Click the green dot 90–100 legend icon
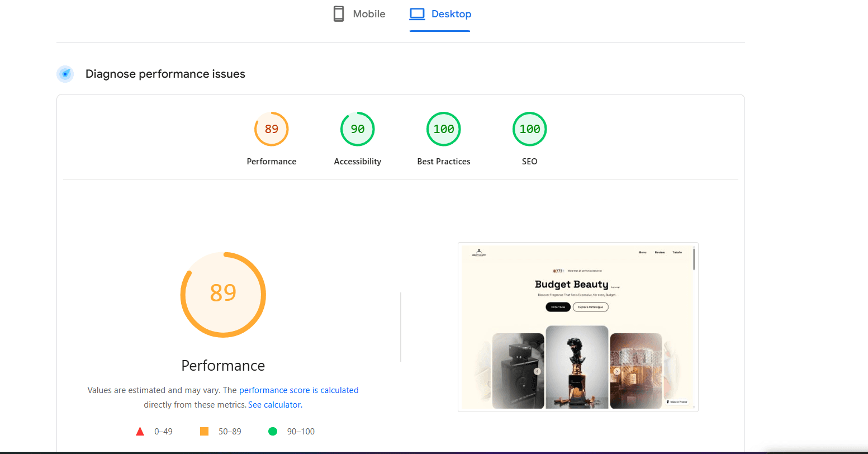 pos(273,431)
